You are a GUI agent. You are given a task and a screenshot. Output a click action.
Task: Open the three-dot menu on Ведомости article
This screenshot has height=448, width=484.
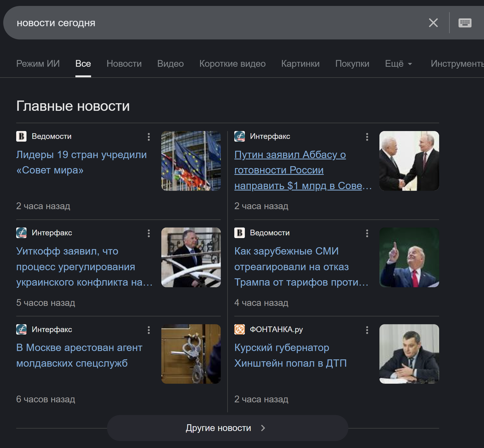149,137
